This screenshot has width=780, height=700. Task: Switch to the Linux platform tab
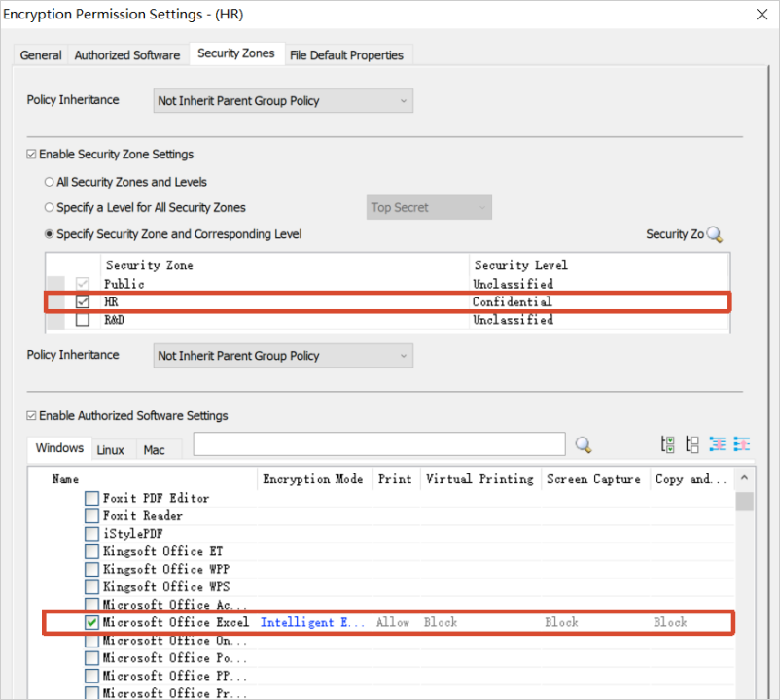pyautogui.click(x=111, y=450)
